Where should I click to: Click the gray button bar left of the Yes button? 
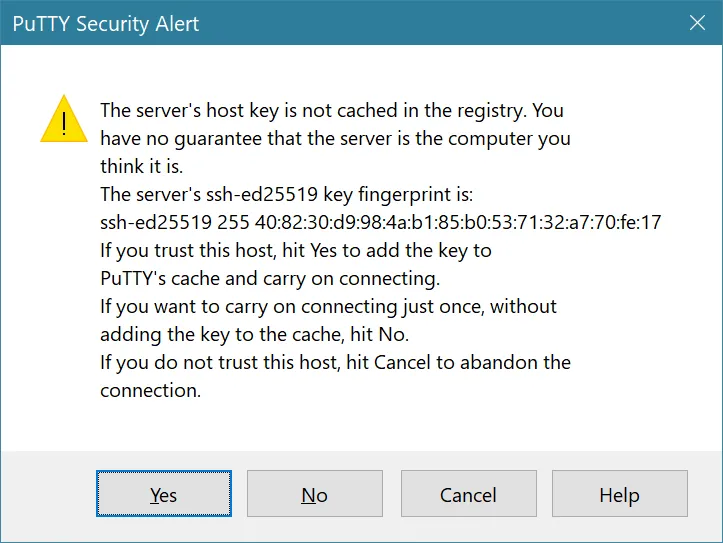tap(48, 494)
